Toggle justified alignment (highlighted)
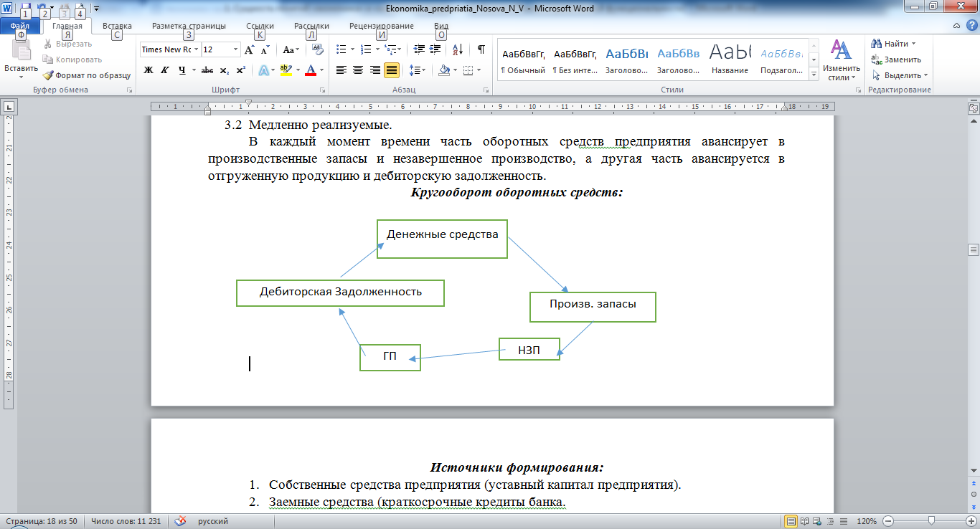 [x=392, y=70]
